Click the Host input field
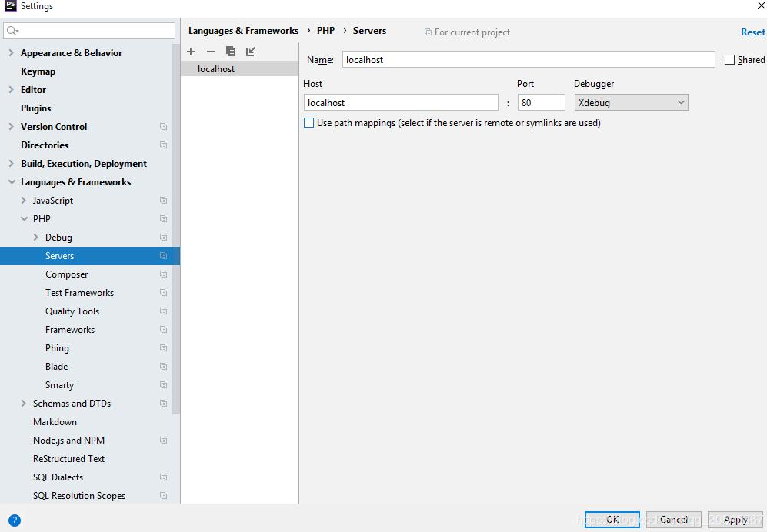The image size is (767, 532). [x=401, y=103]
